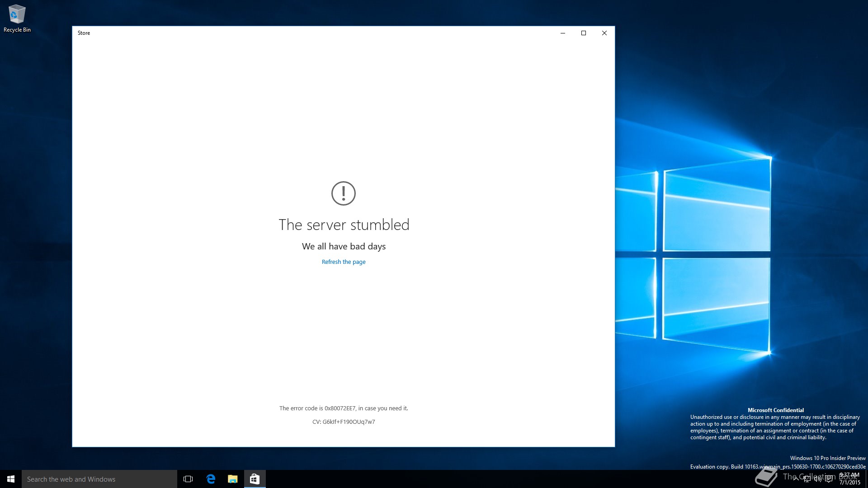The height and width of the screenshot is (488, 868).
Task: Show hidden tray icons chevron
Action: pos(796,479)
